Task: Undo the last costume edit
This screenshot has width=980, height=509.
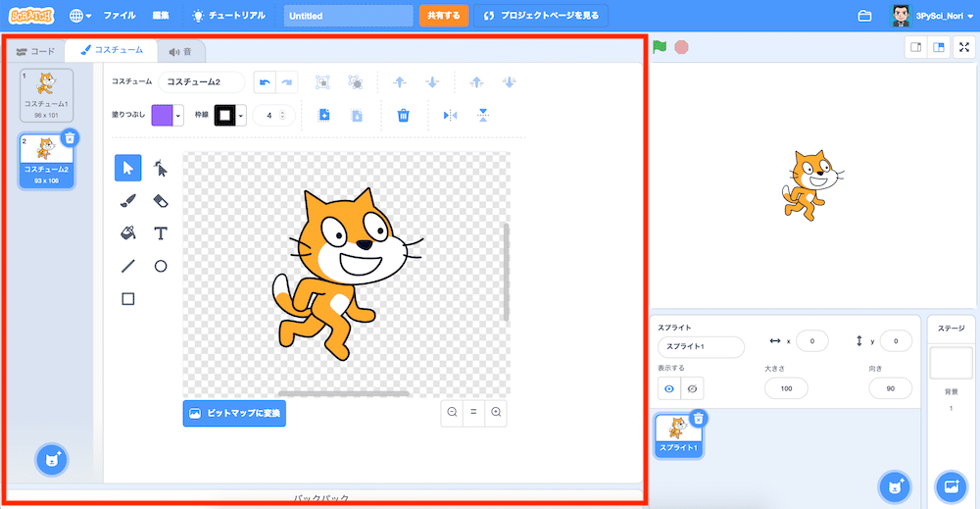Action: coord(265,82)
